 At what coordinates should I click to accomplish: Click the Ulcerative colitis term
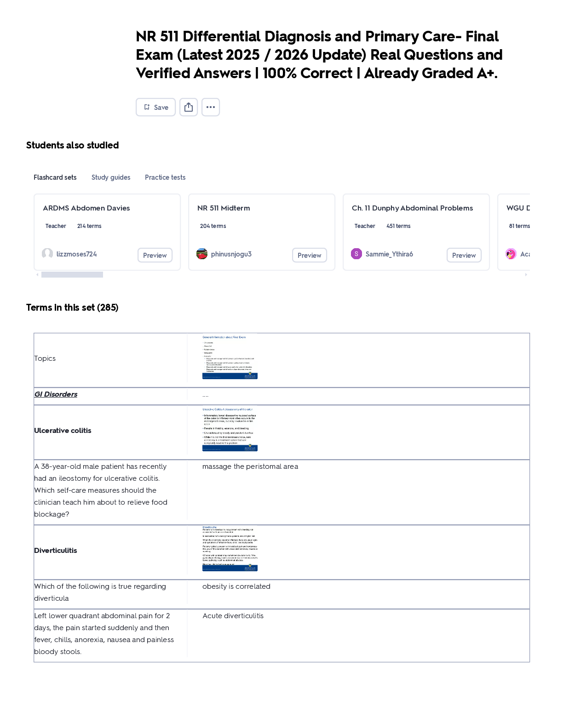pyautogui.click(x=63, y=431)
